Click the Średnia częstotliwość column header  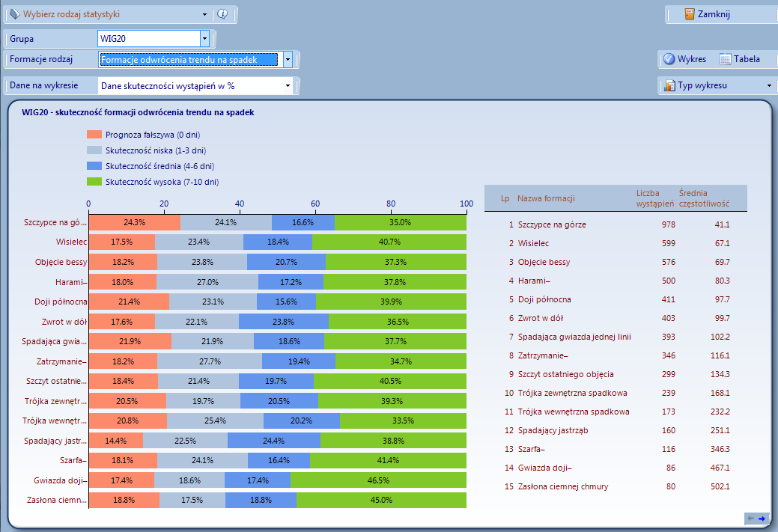pyautogui.click(x=704, y=198)
